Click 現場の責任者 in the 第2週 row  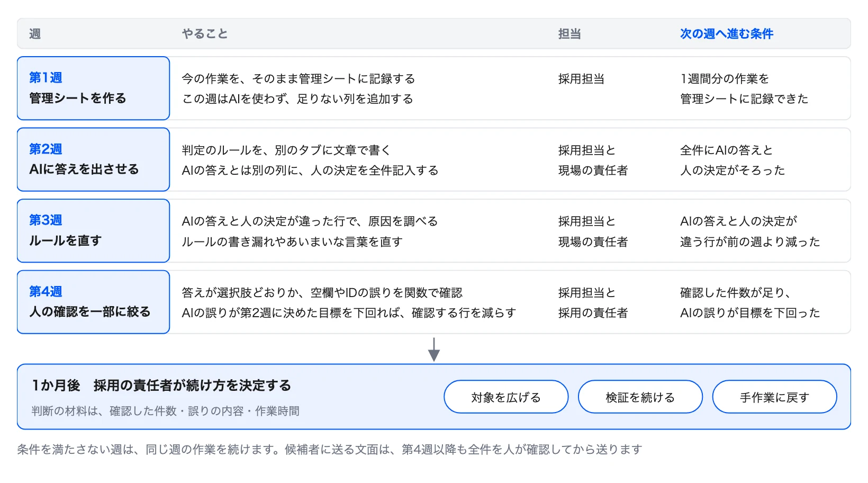[x=593, y=171]
